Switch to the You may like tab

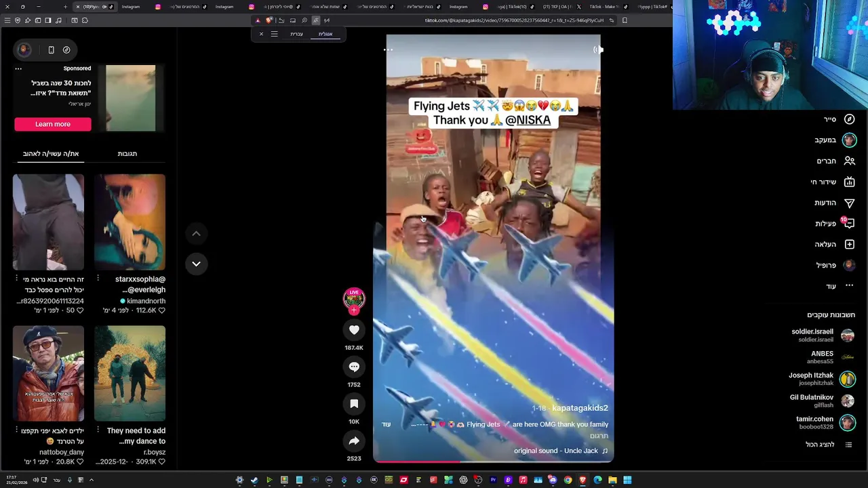click(x=51, y=154)
